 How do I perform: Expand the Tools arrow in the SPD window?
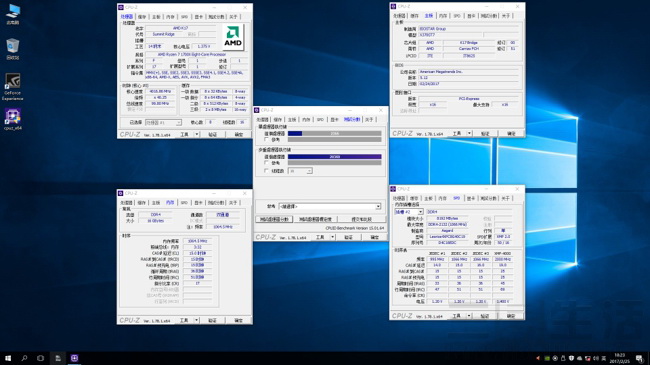[469, 316]
